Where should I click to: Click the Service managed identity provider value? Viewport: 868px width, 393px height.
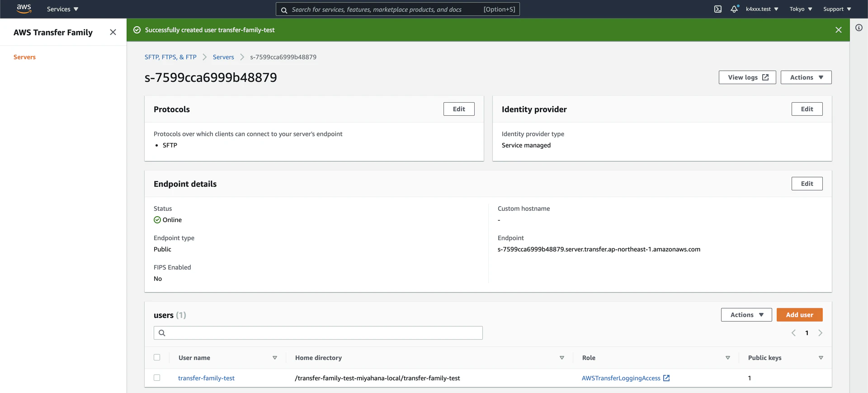(526, 145)
